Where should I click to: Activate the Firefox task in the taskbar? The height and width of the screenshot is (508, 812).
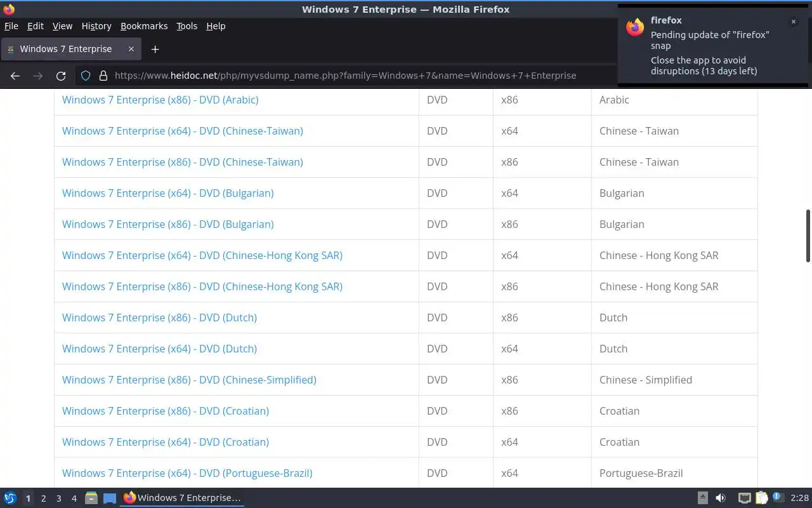point(182,498)
